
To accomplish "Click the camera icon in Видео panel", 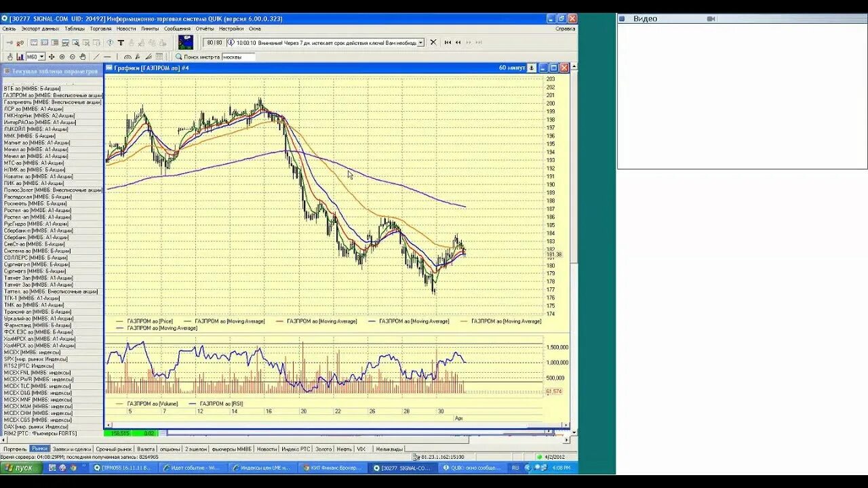I will coord(711,19).
